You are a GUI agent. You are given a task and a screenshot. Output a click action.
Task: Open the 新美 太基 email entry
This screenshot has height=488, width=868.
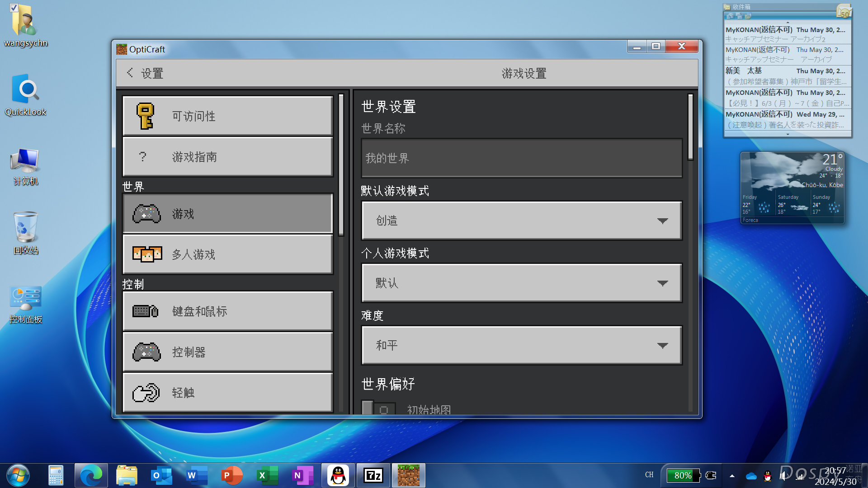point(787,76)
